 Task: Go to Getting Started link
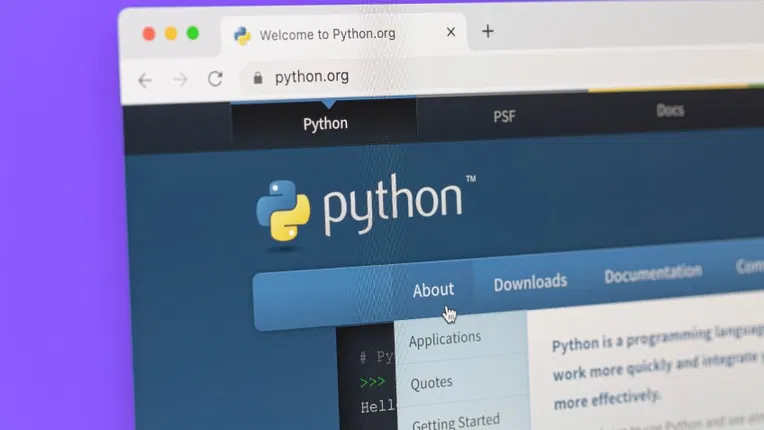(x=455, y=422)
